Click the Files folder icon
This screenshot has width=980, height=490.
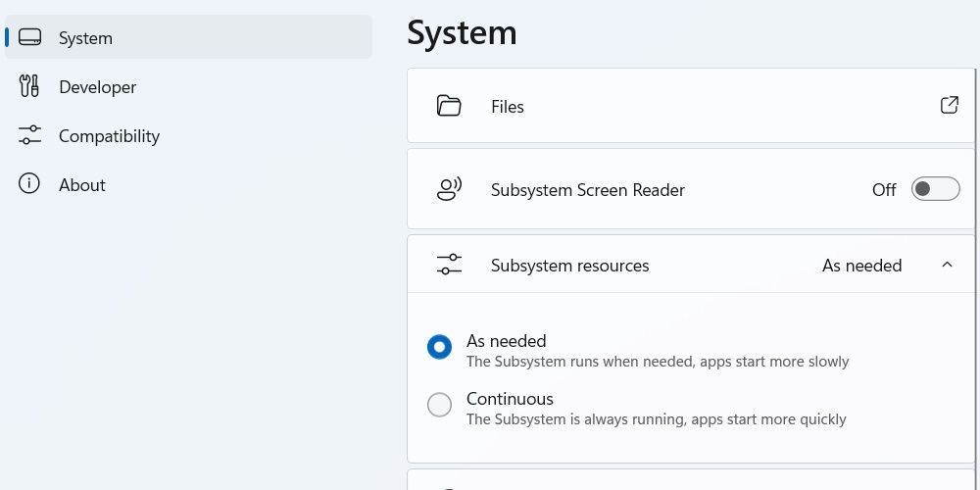[449, 106]
